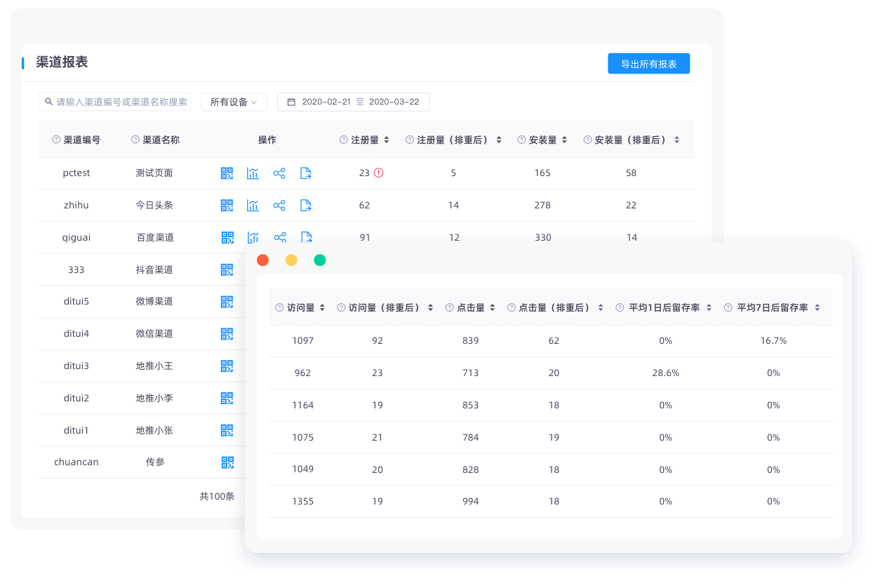Share the qiguai channel
This screenshot has width=873, height=588.
280,237
